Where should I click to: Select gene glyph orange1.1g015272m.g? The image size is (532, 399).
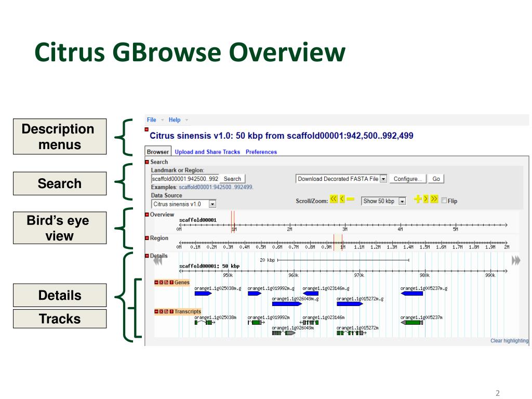(350, 304)
